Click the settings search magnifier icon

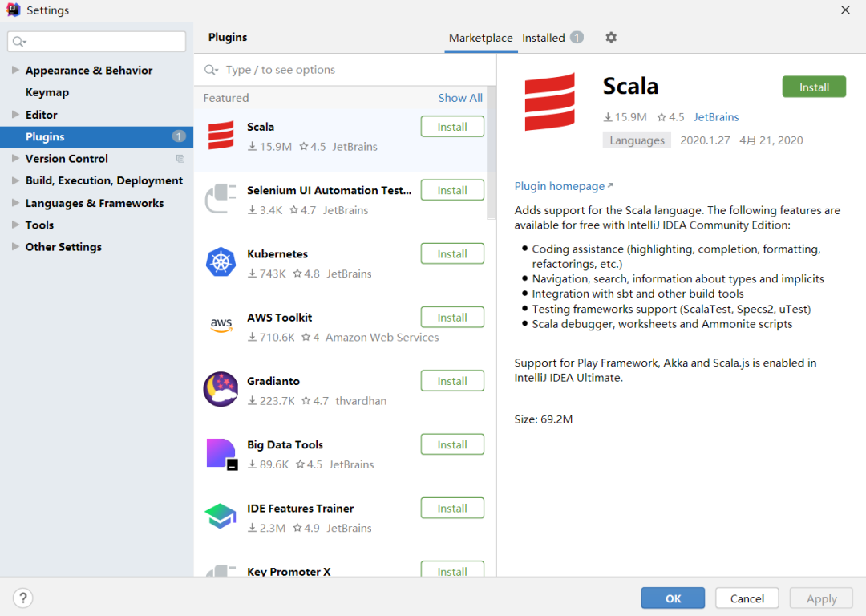pyautogui.click(x=18, y=42)
